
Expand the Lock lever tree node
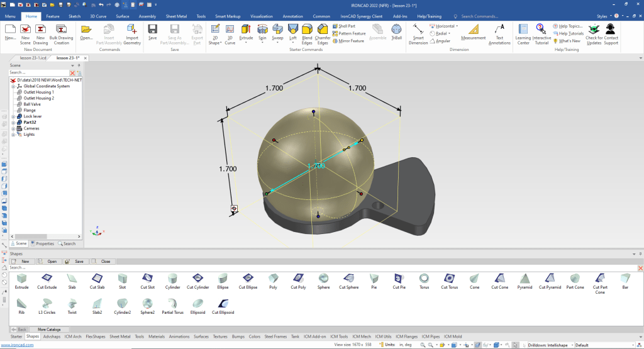click(13, 116)
